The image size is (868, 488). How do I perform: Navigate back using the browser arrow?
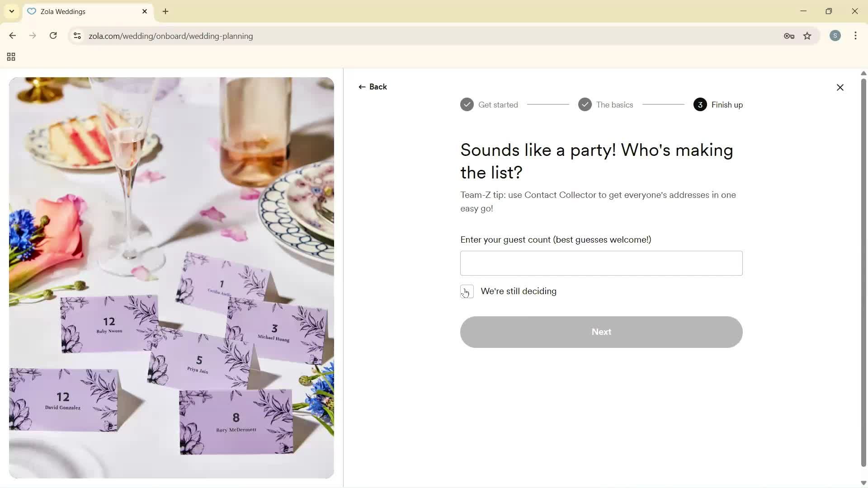tap(12, 36)
